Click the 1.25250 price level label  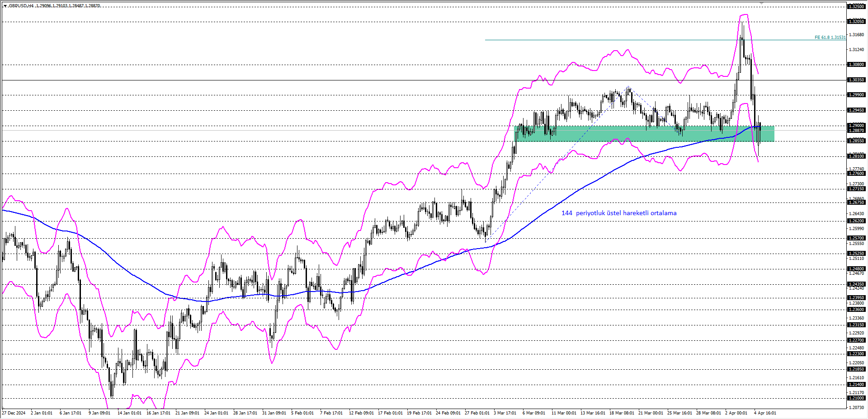tap(856, 254)
